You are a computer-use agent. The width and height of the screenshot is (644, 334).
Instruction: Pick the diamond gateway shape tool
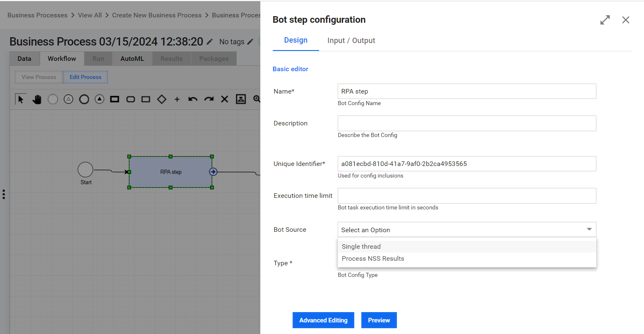(x=161, y=99)
